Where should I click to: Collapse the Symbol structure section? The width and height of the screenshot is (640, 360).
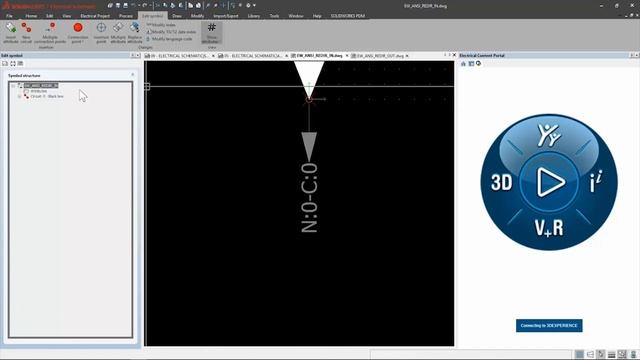(x=132, y=75)
